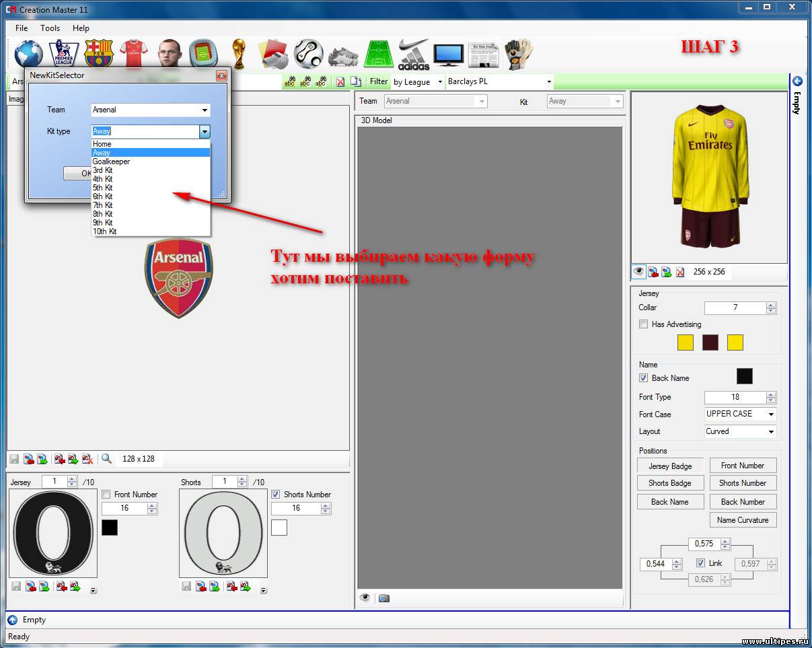The width and height of the screenshot is (812, 648).
Task: Open the football boots icon
Action: point(344,54)
